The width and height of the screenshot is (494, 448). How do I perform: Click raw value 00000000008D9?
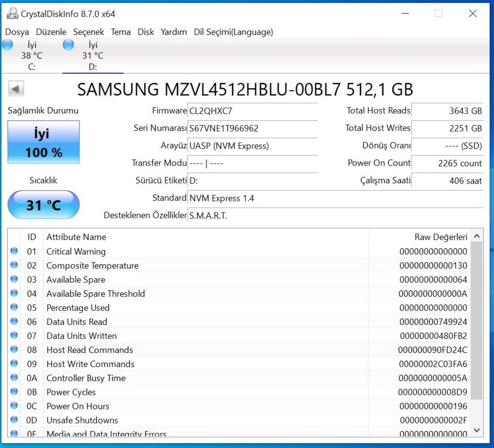click(433, 392)
